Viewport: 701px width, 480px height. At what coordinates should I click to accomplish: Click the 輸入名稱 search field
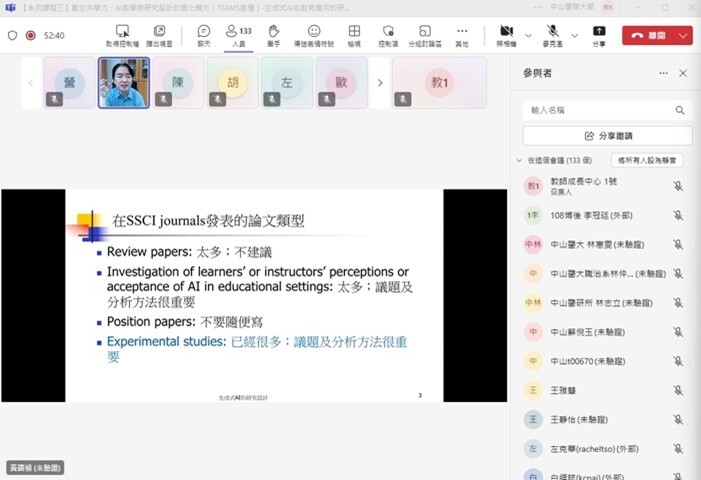tap(600, 110)
